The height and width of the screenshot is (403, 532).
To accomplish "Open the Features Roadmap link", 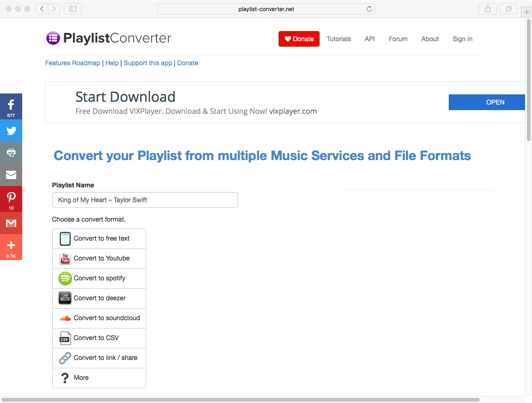I will click(x=73, y=63).
